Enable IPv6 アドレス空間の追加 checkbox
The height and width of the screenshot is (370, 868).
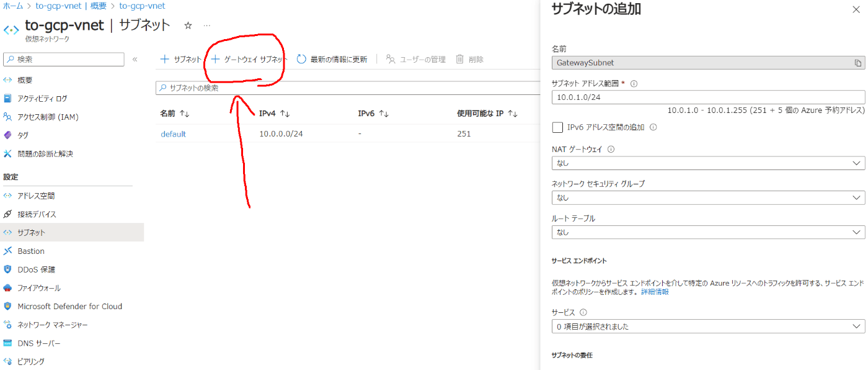point(557,127)
